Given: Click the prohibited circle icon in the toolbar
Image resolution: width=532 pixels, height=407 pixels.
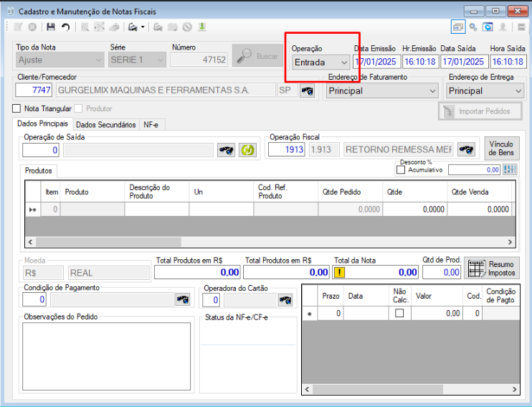Looking at the screenshot, I should click(x=187, y=27).
